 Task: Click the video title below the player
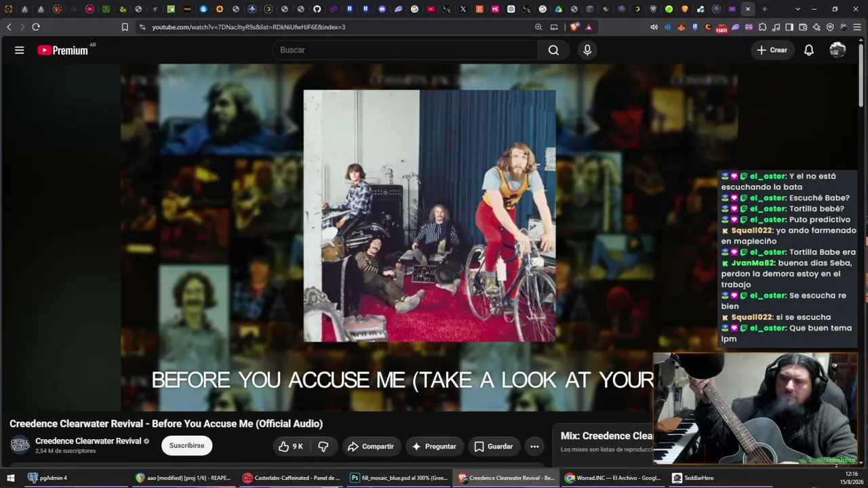[166, 424]
